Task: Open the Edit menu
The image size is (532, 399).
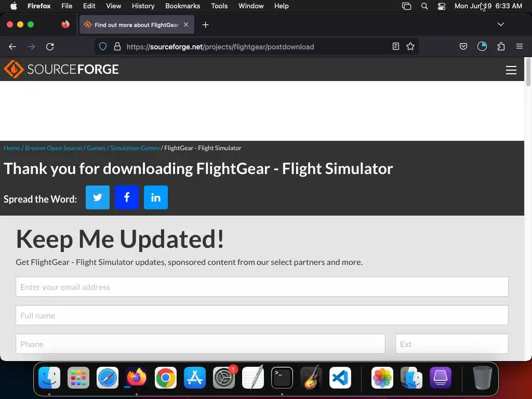Action: click(89, 6)
